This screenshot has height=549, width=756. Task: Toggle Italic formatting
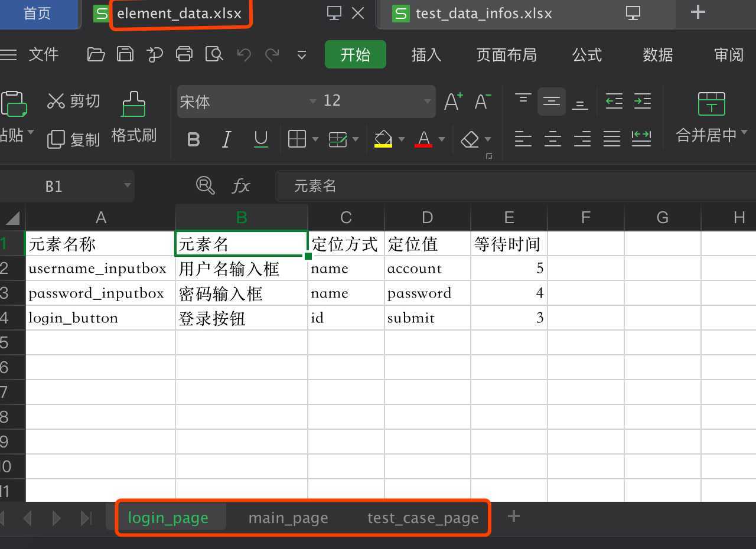pos(226,139)
